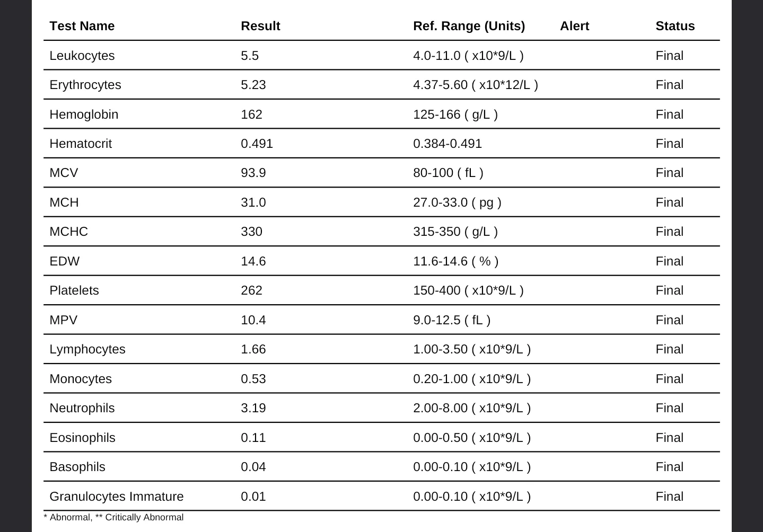
Task: Click Final status in Monocytes row
Action: (x=669, y=379)
